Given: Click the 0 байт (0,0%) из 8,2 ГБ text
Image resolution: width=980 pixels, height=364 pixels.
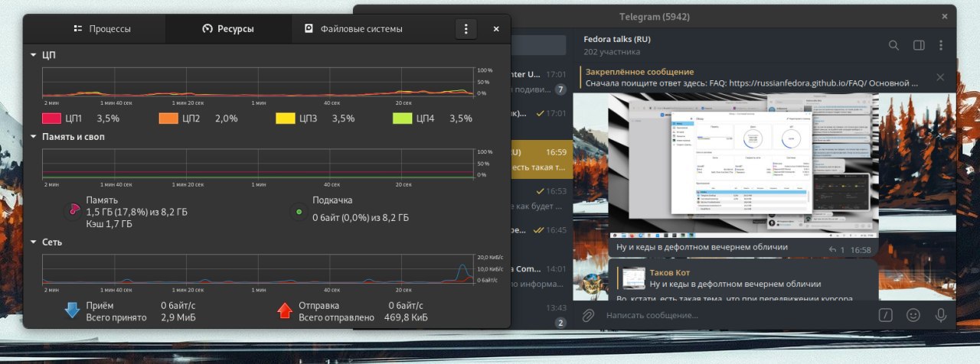Looking at the screenshot, I should click(361, 218).
